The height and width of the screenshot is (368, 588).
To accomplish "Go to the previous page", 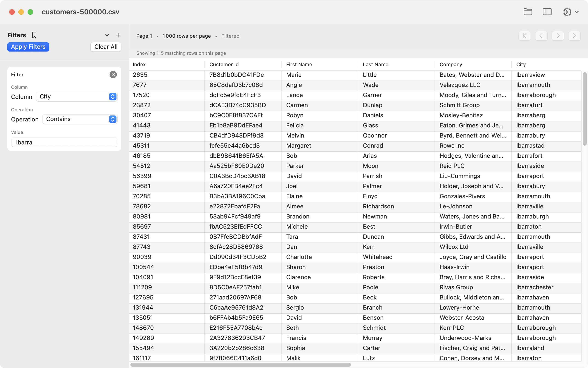I will coord(541,36).
